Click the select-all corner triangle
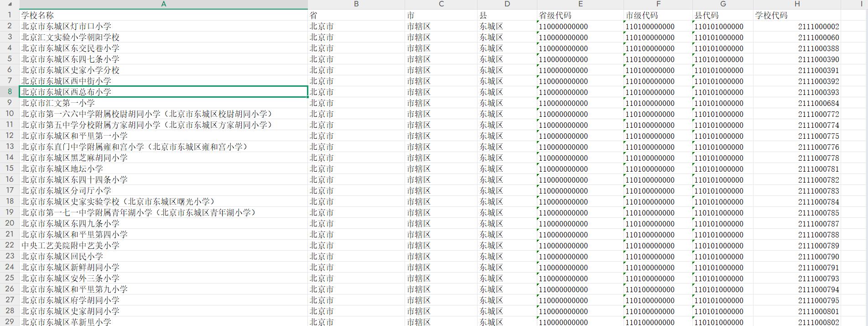Viewport: 868px width, 326px height. [10, 4]
